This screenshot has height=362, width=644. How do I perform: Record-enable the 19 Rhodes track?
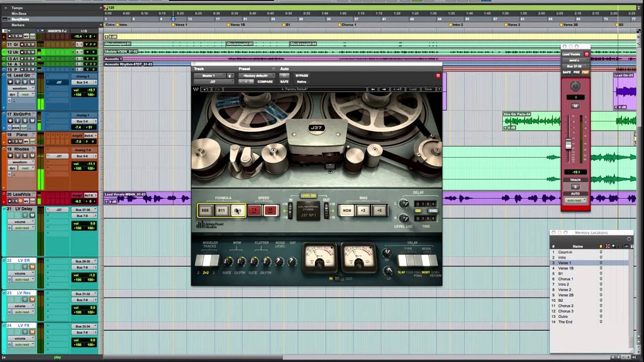coord(10,156)
